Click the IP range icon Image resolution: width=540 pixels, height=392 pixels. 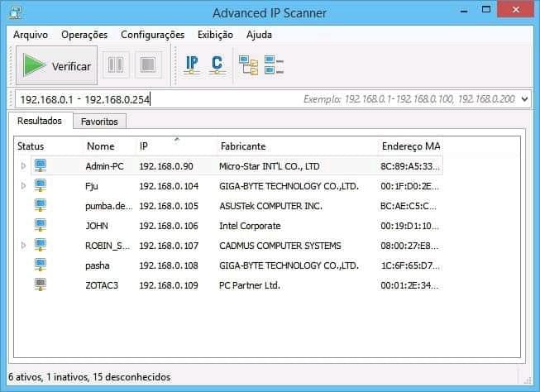click(x=192, y=65)
